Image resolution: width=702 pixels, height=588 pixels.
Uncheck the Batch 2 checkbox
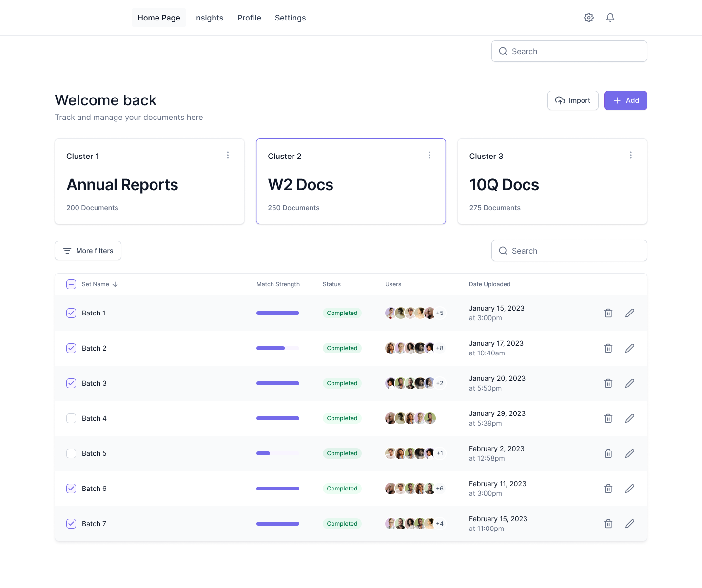pyautogui.click(x=71, y=348)
